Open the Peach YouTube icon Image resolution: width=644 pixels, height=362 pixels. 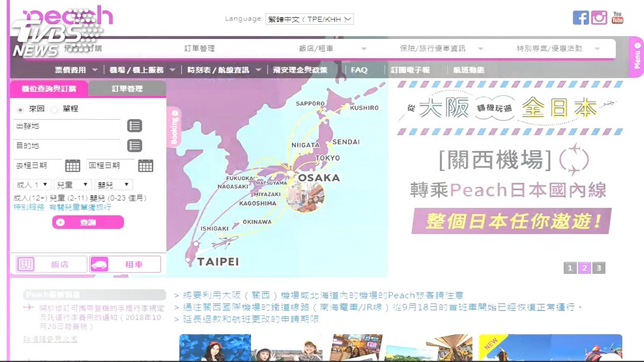617,18
